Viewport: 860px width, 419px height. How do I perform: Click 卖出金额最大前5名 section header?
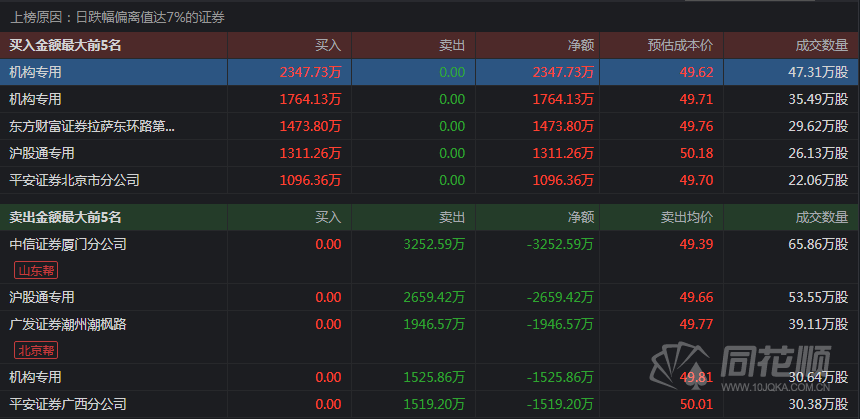(65, 217)
